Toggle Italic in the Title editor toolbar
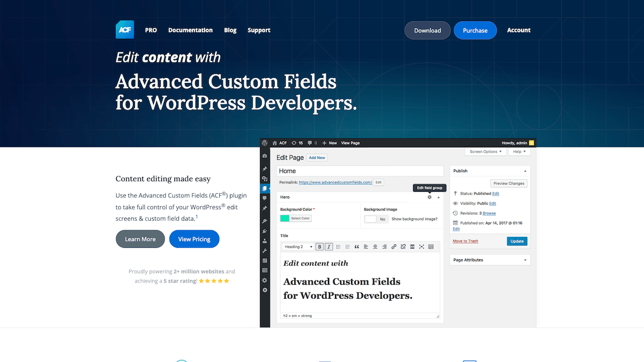644x362 pixels. click(329, 247)
